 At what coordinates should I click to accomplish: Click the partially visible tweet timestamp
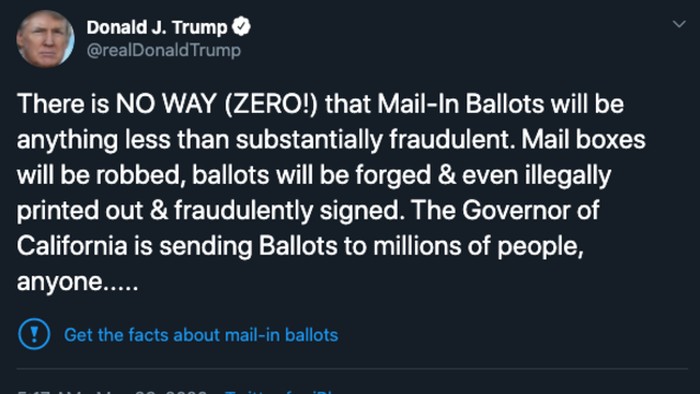point(112,391)
